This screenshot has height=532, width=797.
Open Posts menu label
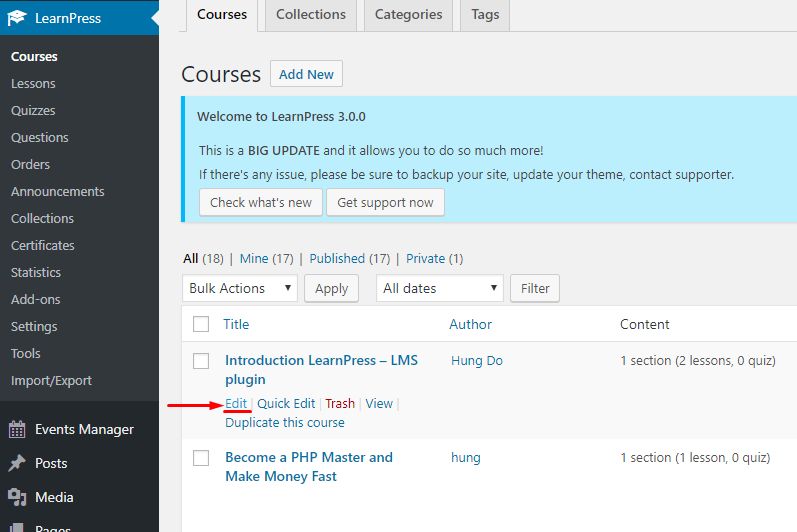click(51, 463)
